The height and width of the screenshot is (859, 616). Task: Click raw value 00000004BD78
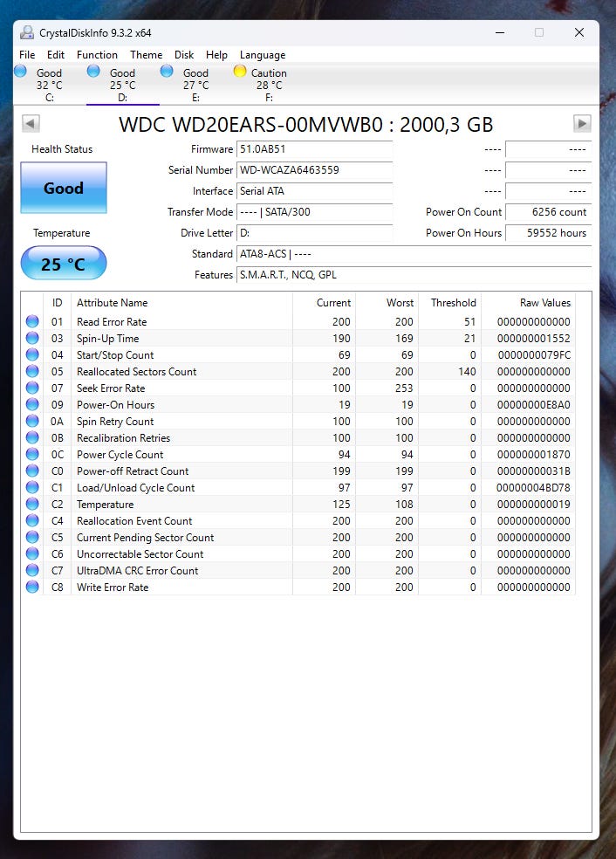533,488
